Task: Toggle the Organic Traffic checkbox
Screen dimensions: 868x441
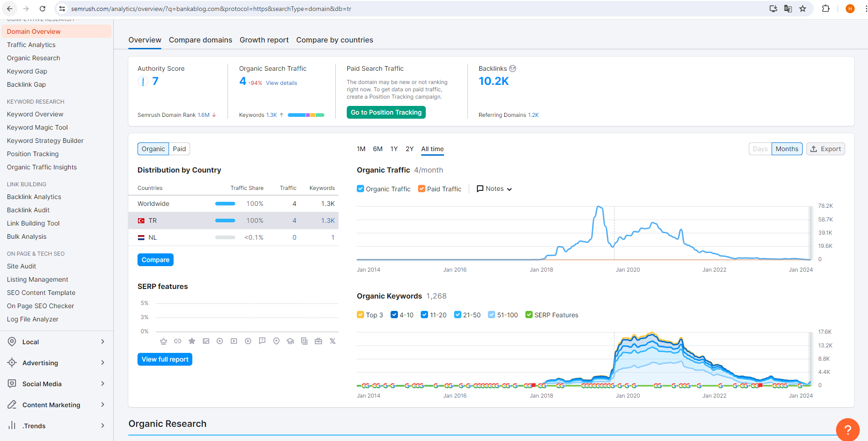Action: point(360,189)
